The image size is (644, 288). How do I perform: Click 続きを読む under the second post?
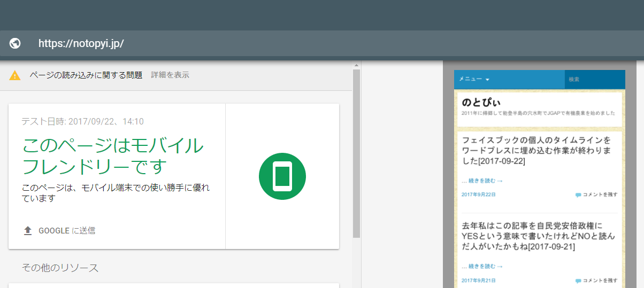pos(482,266)
